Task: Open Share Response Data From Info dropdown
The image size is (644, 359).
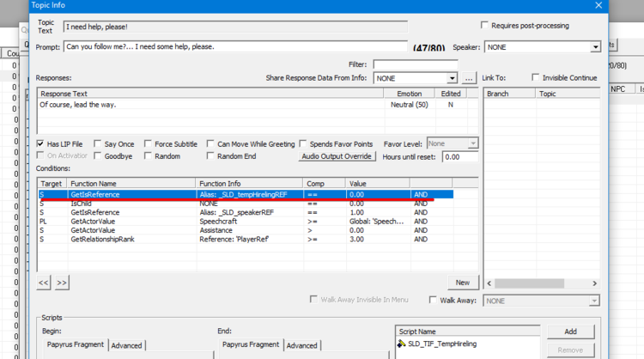Action: click(452, 78)
